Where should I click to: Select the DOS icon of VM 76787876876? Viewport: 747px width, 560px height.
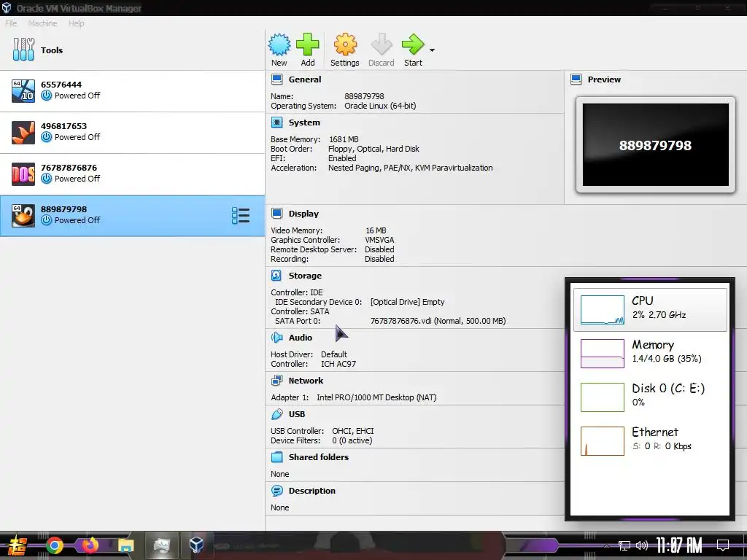coord(23,174)
